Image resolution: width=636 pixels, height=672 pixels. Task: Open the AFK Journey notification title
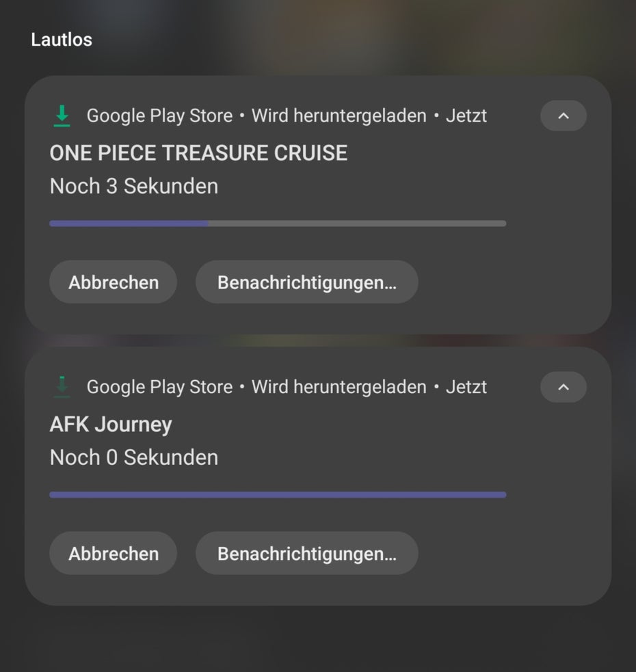pyautogui.click(x=111, y=425)
